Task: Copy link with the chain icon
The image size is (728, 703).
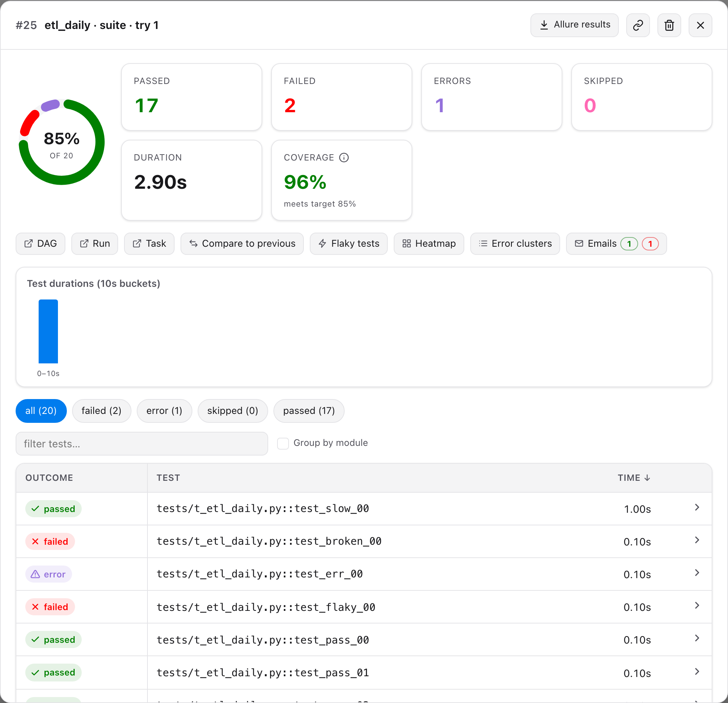Action: coord(638,25)
